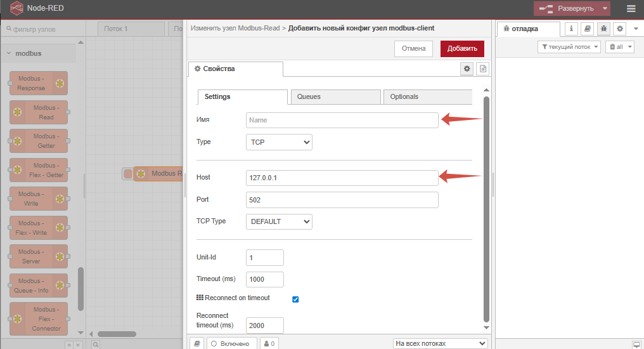
Task: Click the palette scroll down arrow
Action: tap(81, 333)
